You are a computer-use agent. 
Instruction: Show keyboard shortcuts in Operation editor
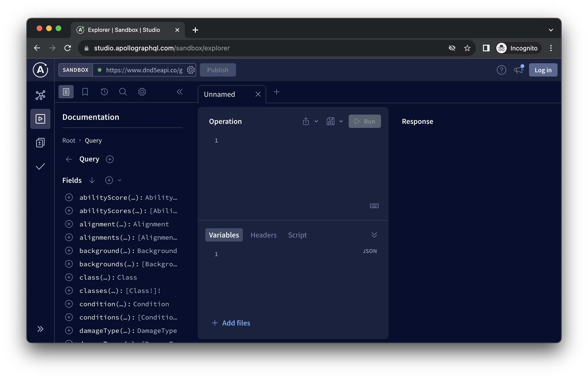(x=374, y=206)
